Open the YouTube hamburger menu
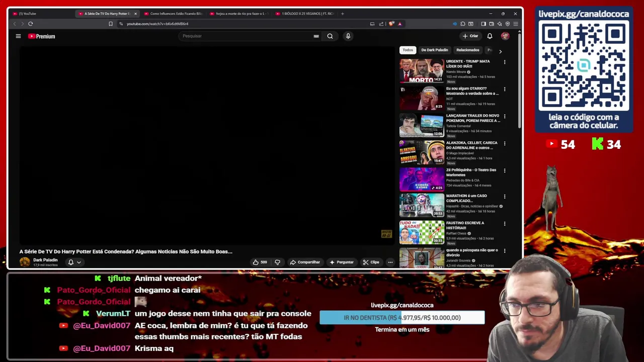 tap(18, 36)
